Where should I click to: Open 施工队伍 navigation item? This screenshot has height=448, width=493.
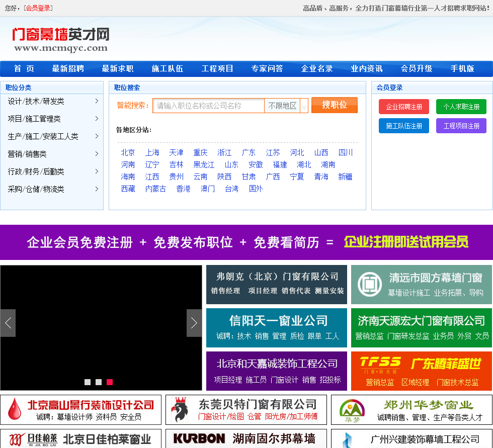point(167,68)
